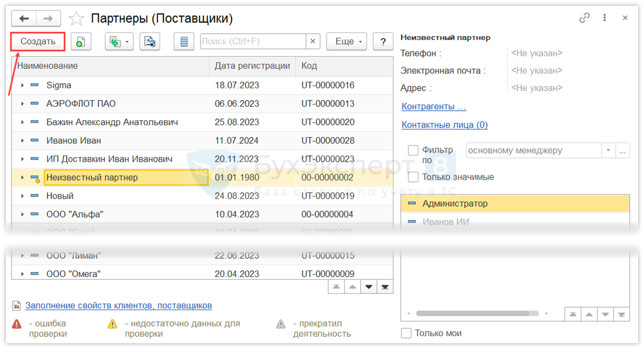
Task: Click the copy partner icon next to Создать
Action: click(x=81, y=41)
